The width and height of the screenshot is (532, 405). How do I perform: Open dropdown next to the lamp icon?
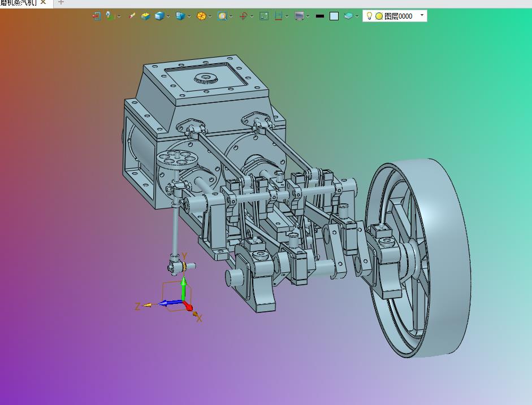point(119,16)
